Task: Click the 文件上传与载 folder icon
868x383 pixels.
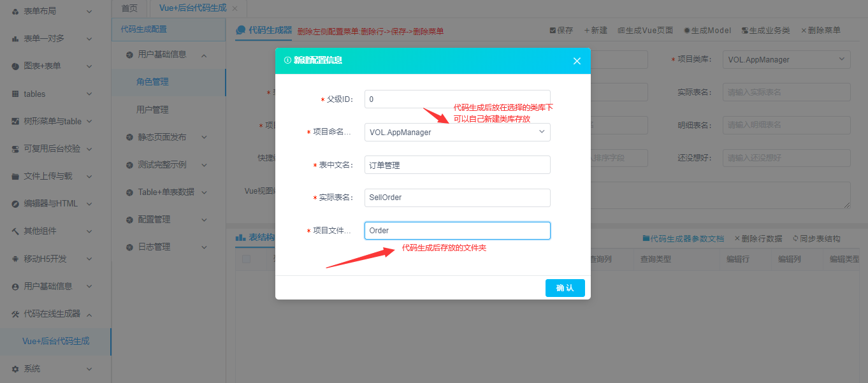Action: coord(15,177)
